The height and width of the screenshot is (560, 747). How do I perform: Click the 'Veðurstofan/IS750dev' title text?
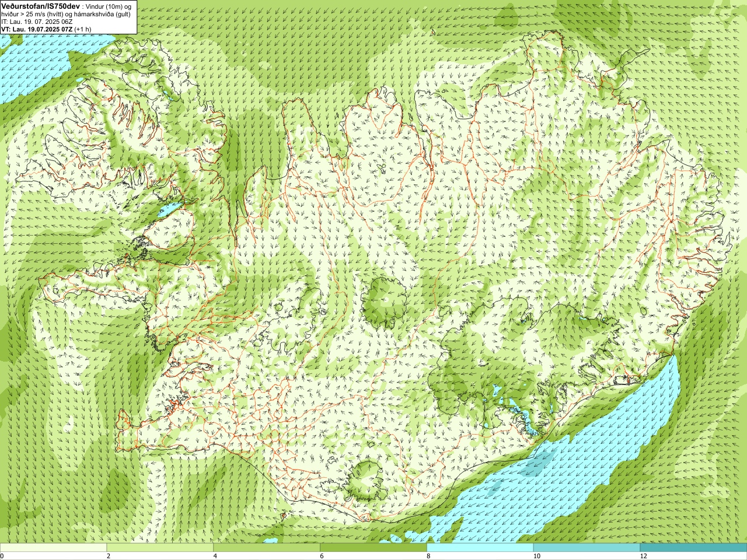[x=40, y=5]
